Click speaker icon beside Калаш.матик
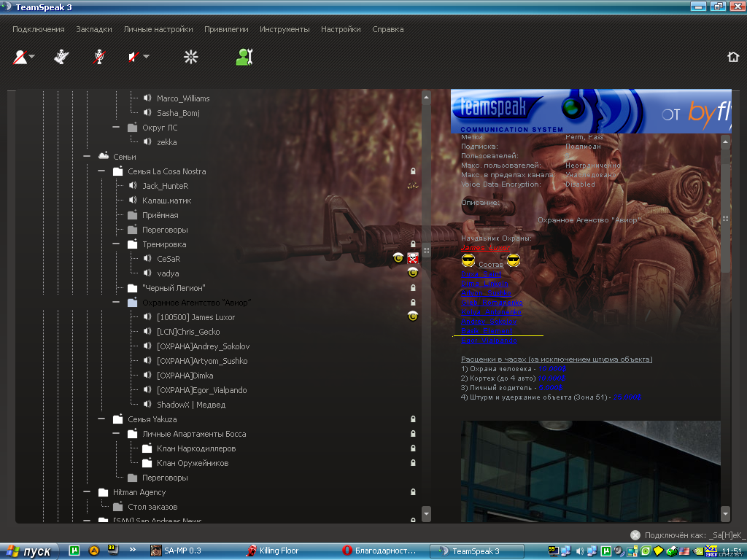 [x=133, y=200]
